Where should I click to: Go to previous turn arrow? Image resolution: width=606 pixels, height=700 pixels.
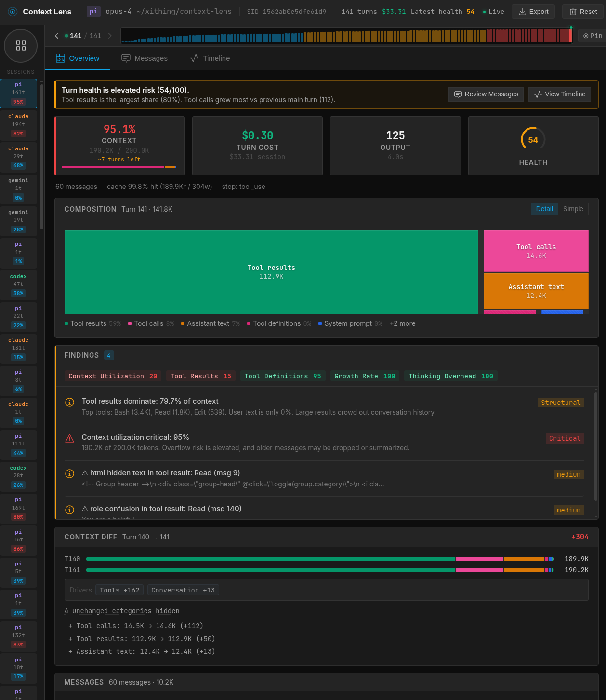[56, 36]
